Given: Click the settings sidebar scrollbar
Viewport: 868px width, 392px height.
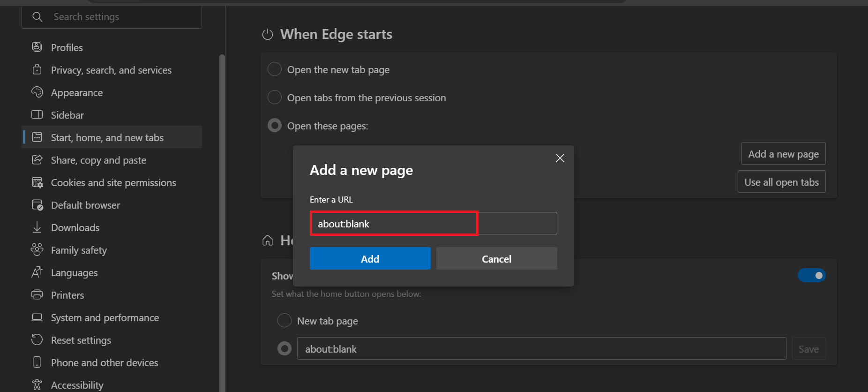Looking at the screenshot, I should (222, 223).
